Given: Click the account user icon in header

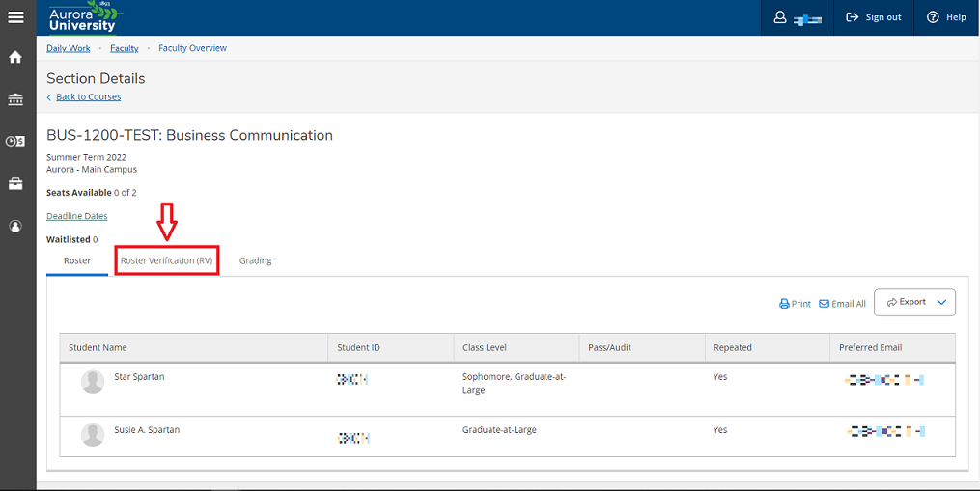Looking at the screenshot, I should click(780, 17).
